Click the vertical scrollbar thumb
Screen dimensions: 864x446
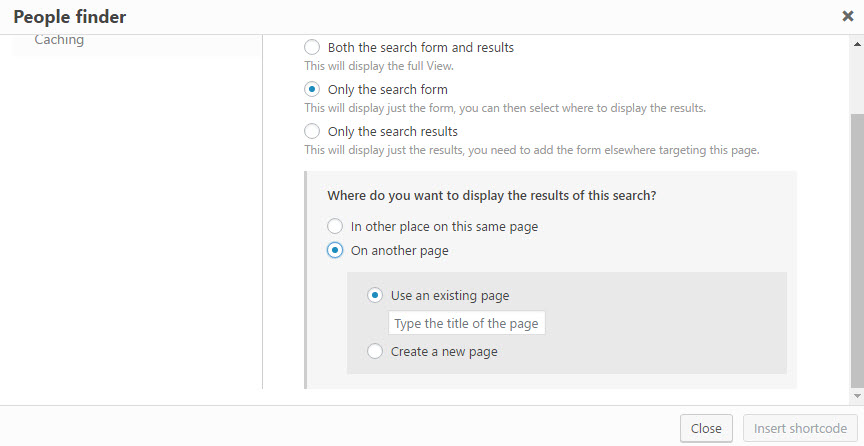coord(857,251)
